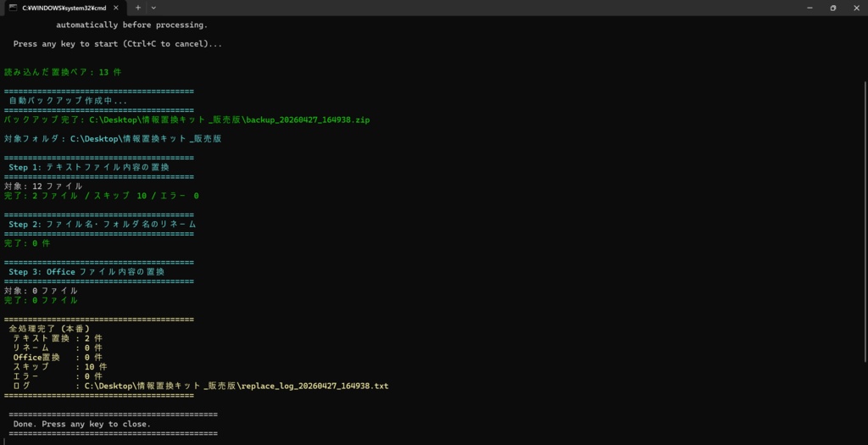Close the terminal window
Viewport: 868px width, 445px height.
coord(856,8)
